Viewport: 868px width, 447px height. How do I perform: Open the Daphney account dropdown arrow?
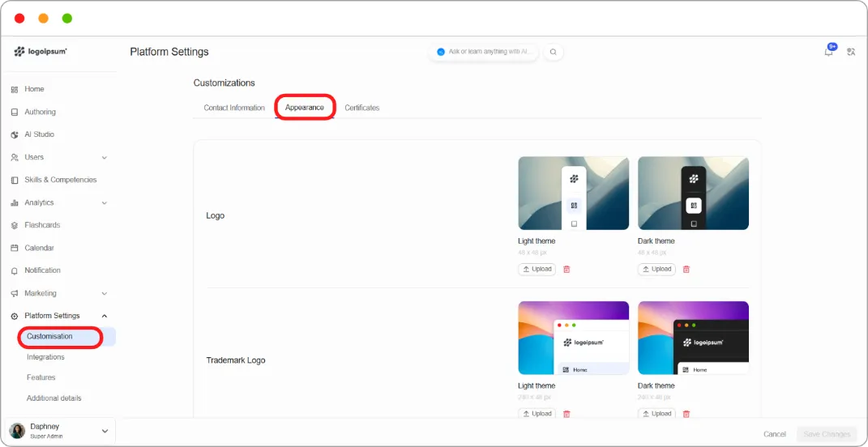point(104,431)
